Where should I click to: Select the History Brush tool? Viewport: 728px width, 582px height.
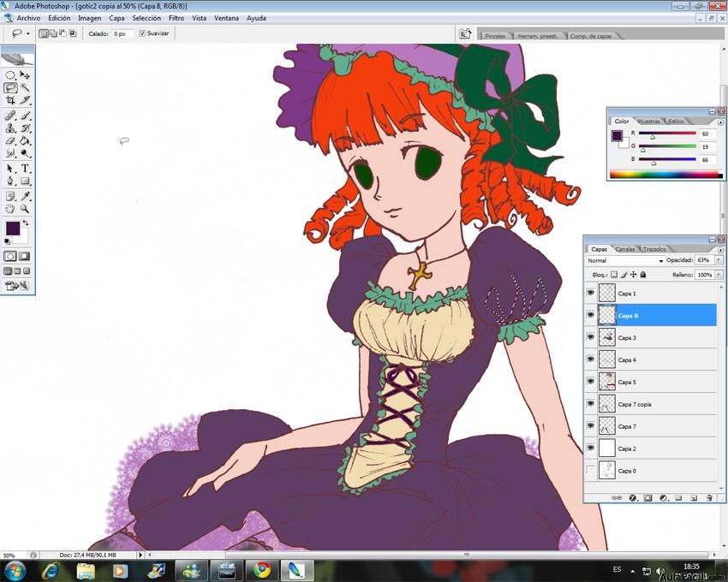click(25, 128)
